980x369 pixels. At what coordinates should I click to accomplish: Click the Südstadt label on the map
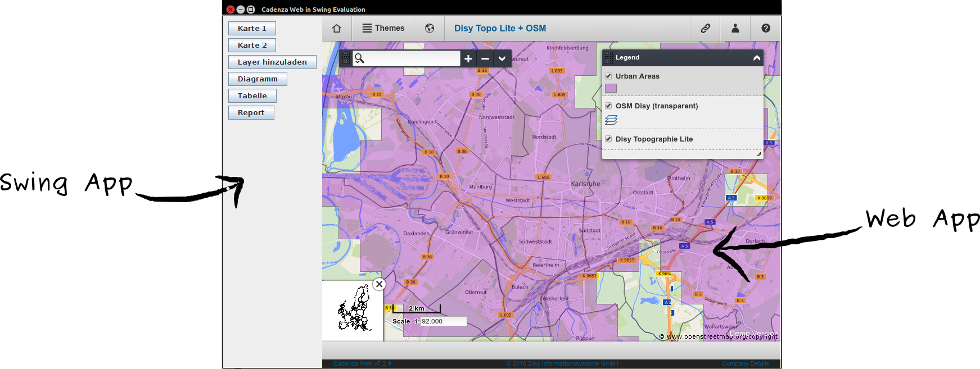(589, 230)
